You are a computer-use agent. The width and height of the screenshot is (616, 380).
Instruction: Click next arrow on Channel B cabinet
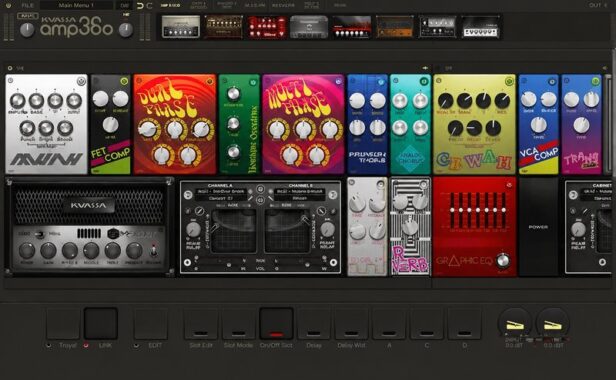[333, 194]
